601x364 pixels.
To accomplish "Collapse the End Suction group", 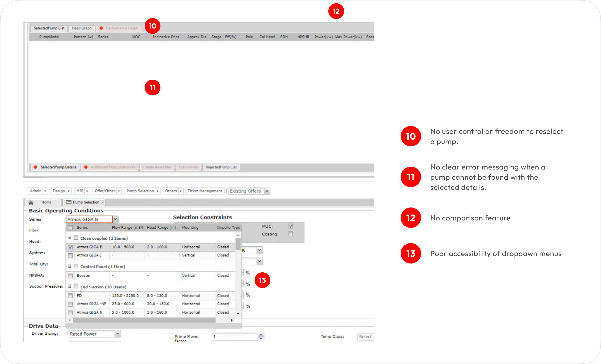I will [x=70, y=286].
